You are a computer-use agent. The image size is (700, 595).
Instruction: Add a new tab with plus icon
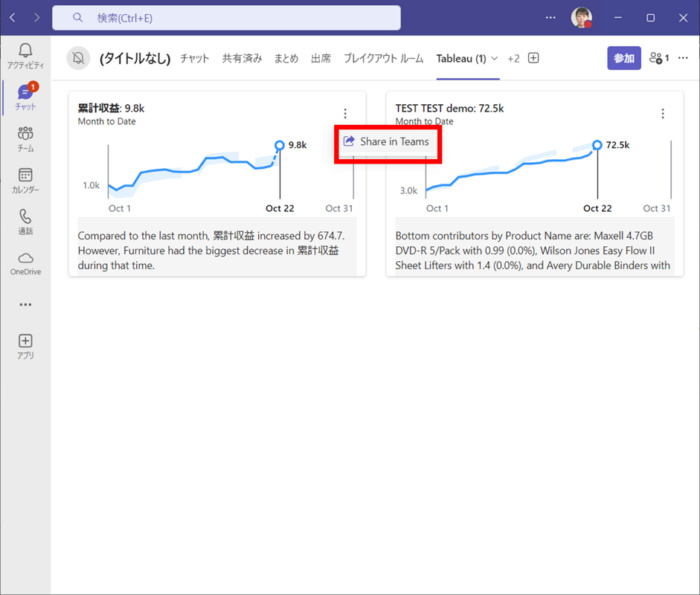(533, 58)
